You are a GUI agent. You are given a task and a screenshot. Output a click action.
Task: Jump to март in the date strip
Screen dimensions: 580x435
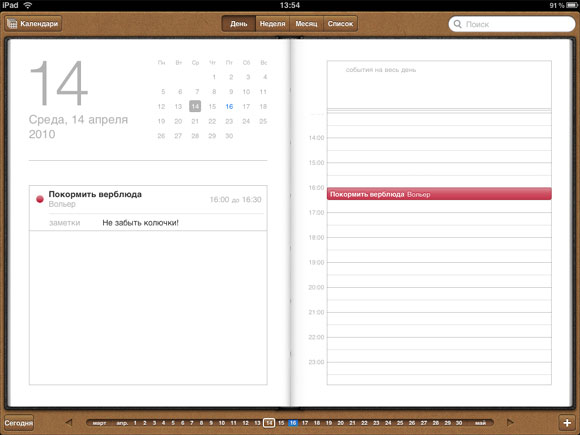pyautogui.click(x=99, y=423)
